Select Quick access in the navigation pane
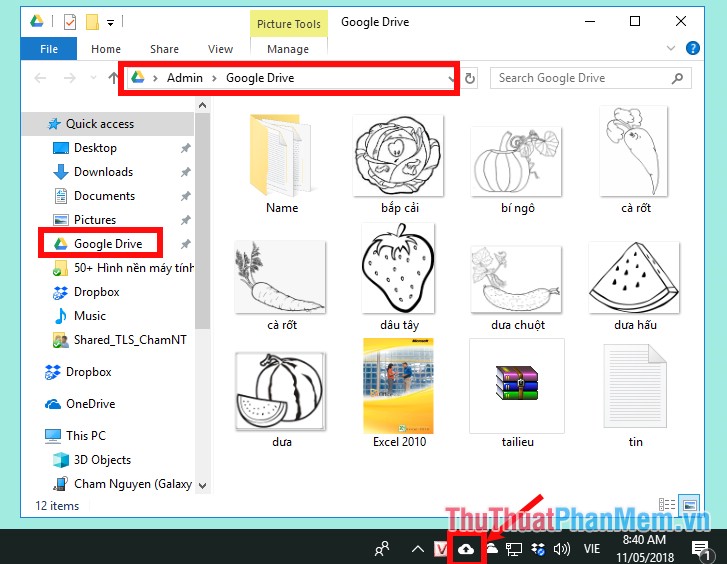The width and height of the screenshot is (727, 564). [108, 124]
